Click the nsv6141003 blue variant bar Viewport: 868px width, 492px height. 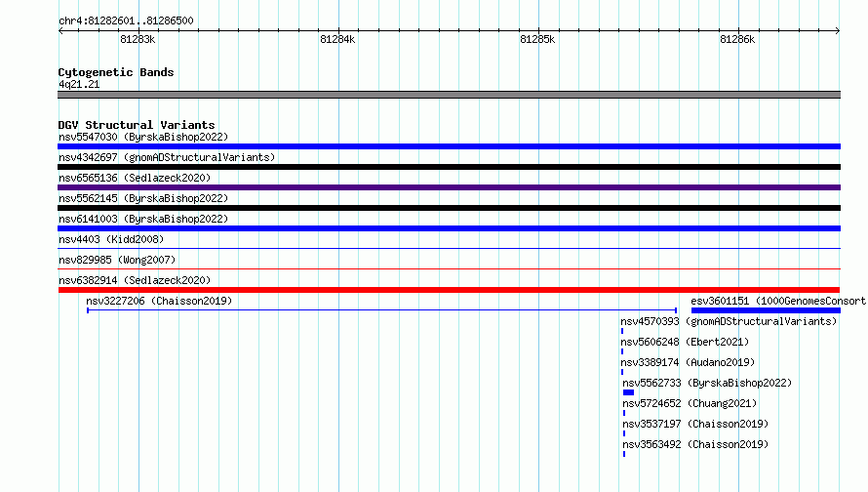(x=449, y=228)
